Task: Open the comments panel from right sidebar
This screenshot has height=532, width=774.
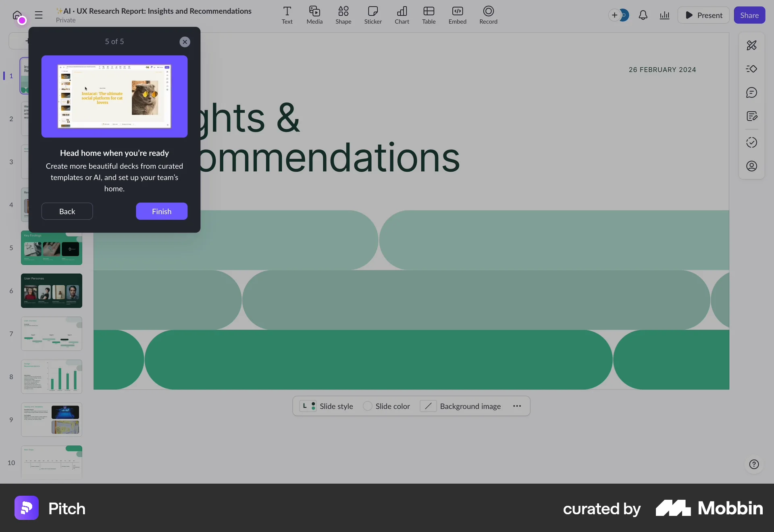Action: 751,92
